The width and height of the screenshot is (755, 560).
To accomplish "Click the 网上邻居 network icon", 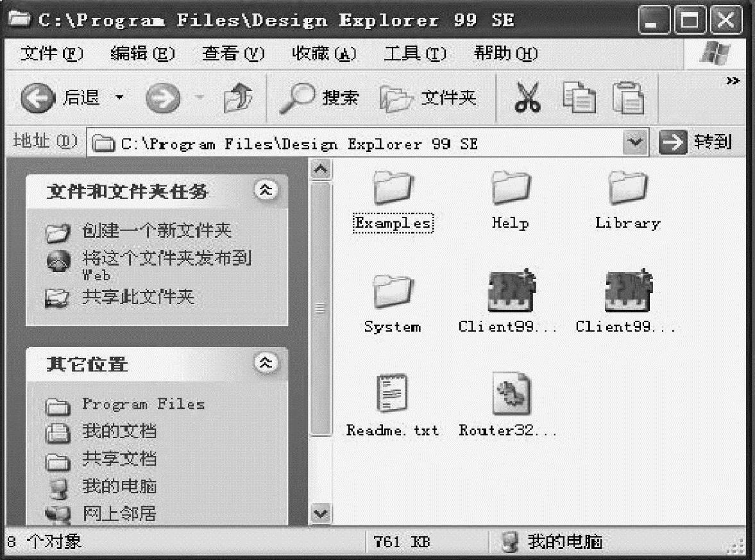I will coord(58,514).
